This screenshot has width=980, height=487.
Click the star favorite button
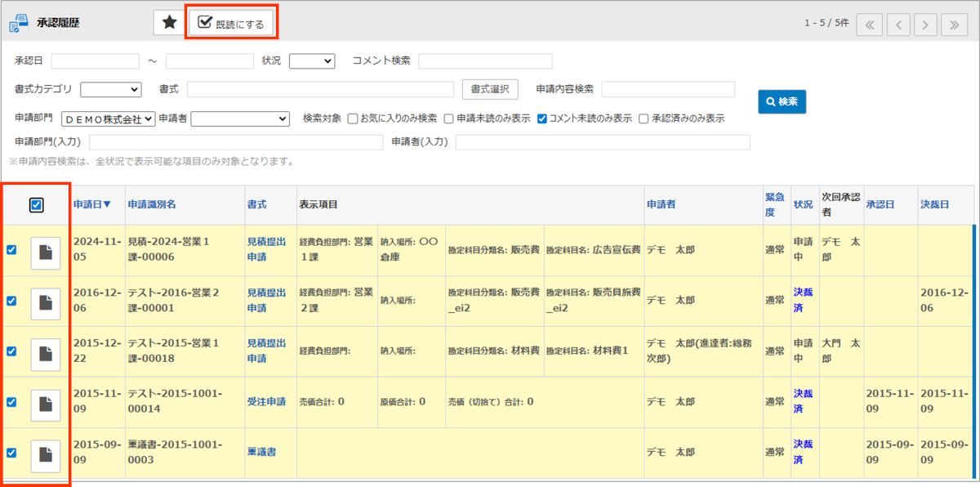point(169,23)
